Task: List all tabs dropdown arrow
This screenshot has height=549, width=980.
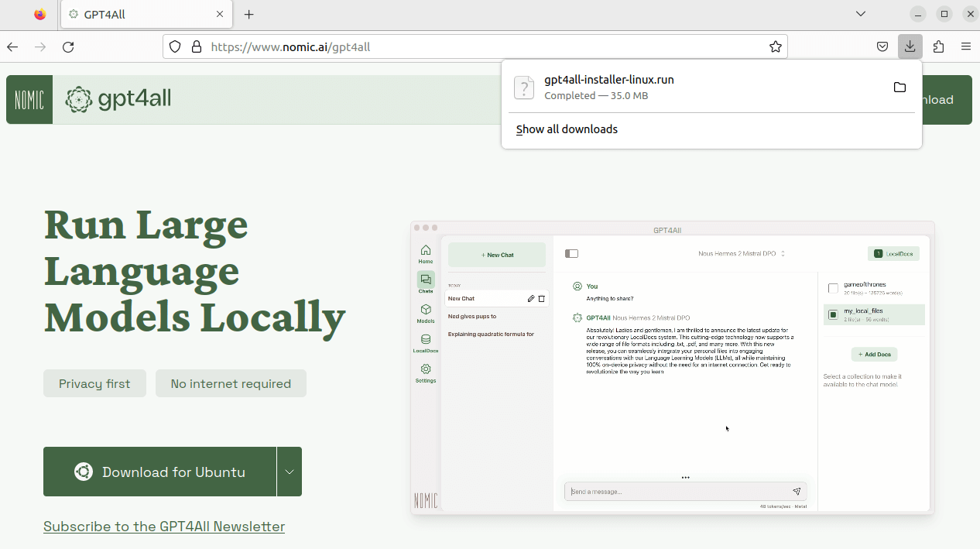Action: coord(861,15)
